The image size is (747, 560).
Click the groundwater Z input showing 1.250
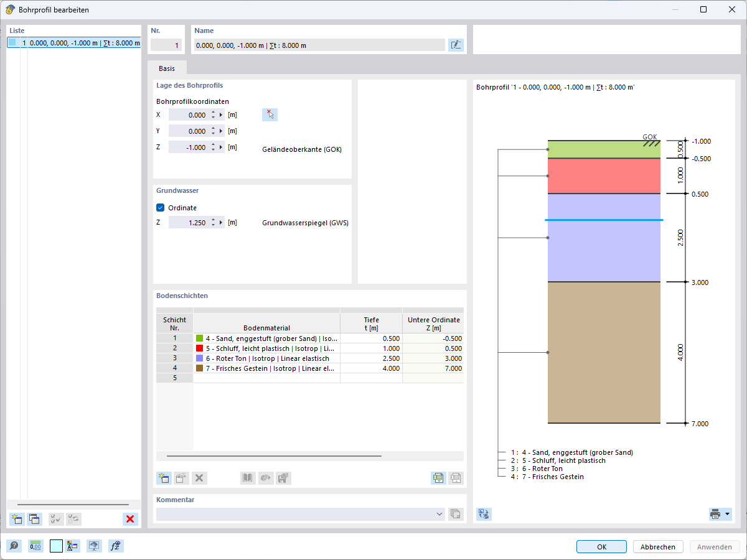pyautogui.click(x=189, y=222)
